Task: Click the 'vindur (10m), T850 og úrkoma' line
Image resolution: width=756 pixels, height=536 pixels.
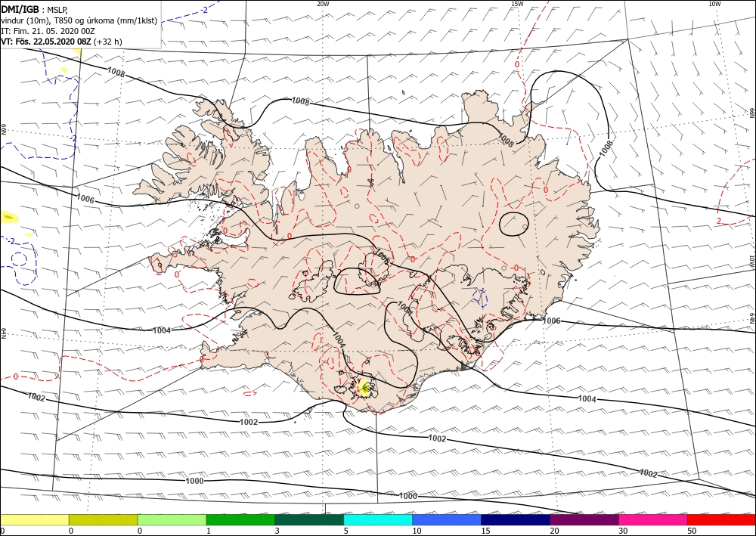Action: coord(79,20)
